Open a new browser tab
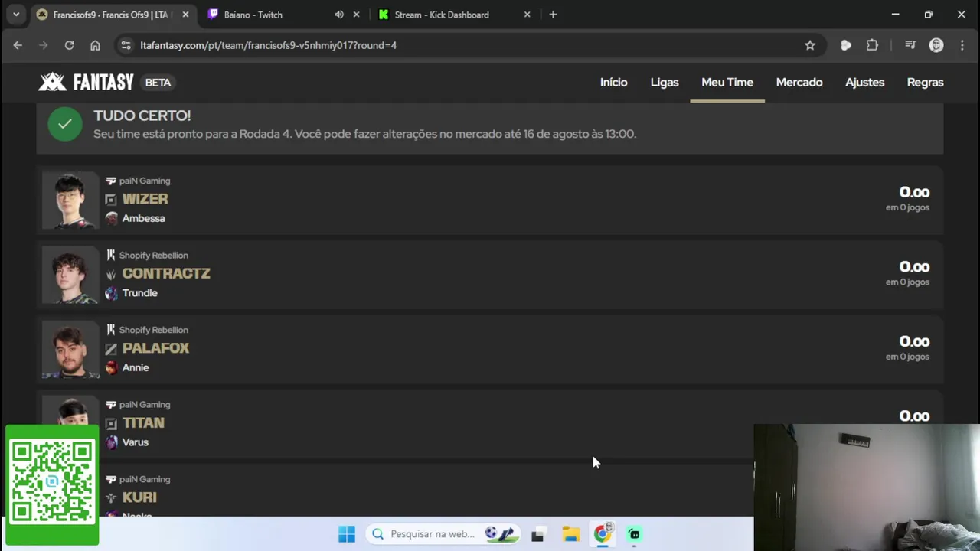Image resolution: width=980 pixels, height=551 pixels. coord(553,15)
